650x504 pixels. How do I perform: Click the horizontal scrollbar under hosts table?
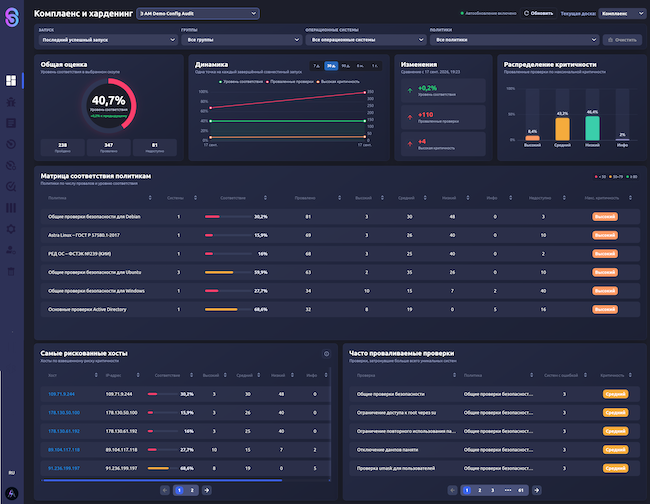[162, 480]
